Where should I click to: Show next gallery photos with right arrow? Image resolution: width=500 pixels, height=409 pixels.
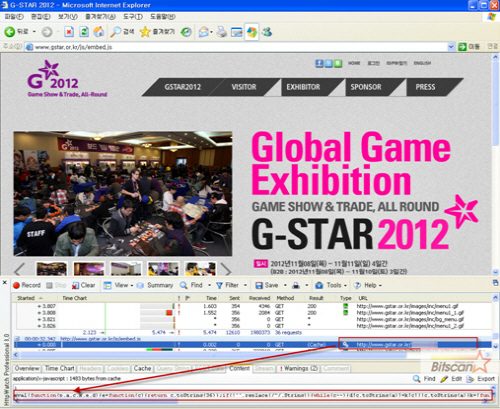tap(226, 269)
